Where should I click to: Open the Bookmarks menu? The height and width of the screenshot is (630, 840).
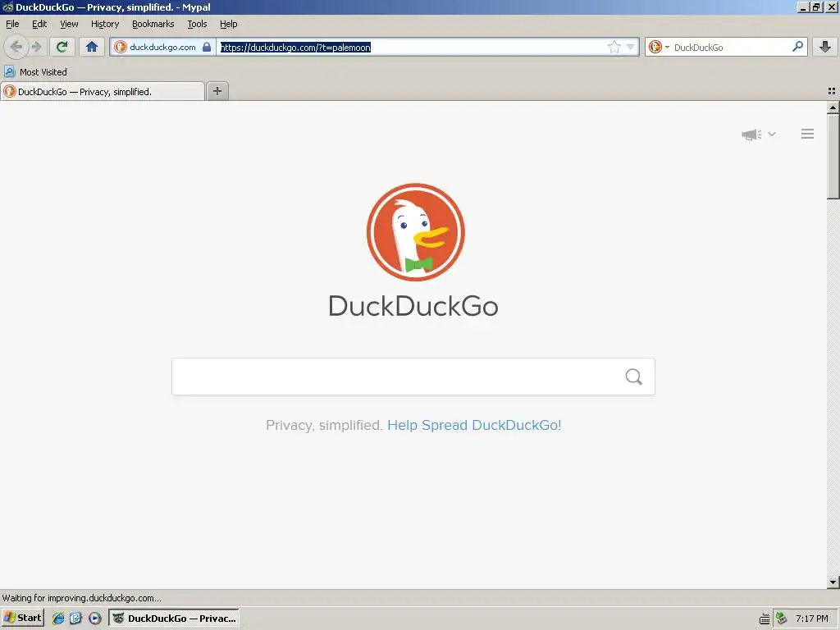point(153,24)
